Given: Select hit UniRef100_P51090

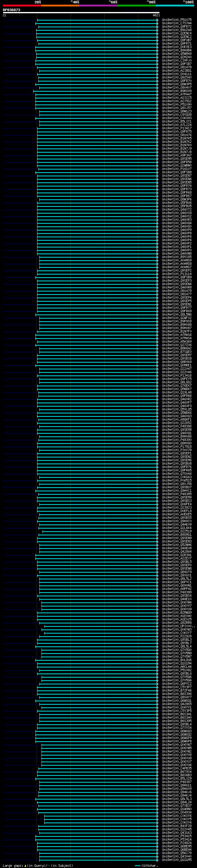Looking at the screenshot, I should click(x=176, y=104).
